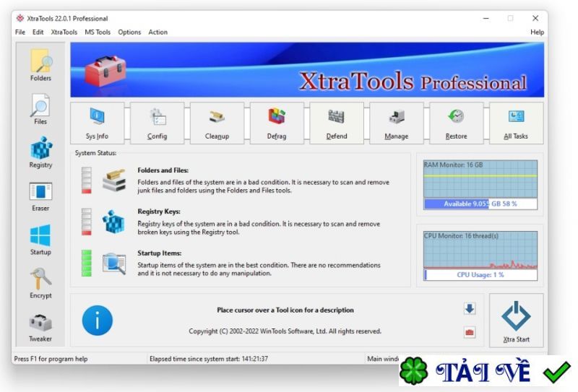The image size is (578, 392).
Task: Click the XtraTools title bar app icon
Action: tap(20, 18)
